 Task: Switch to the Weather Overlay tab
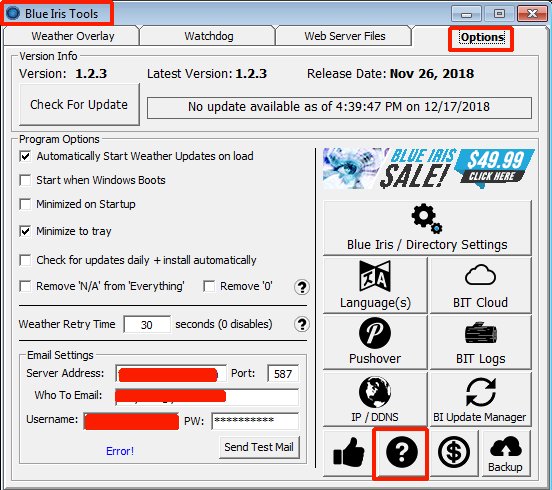(x=73, y=36)
